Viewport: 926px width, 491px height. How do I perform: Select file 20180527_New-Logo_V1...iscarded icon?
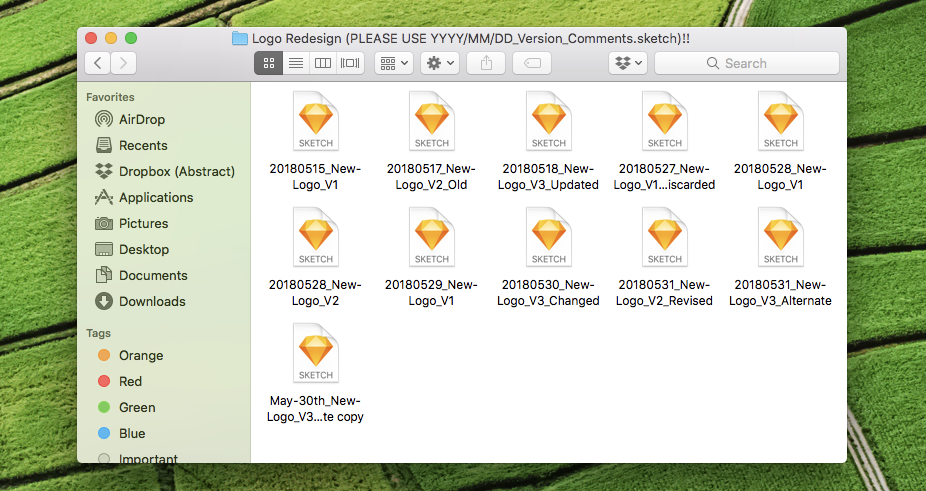(664, 121)
